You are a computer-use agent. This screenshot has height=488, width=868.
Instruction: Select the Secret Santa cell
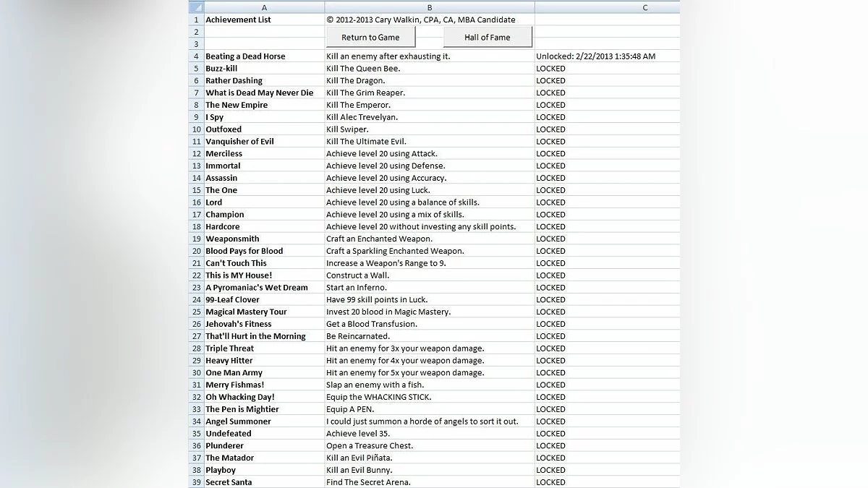click(264, 482)
